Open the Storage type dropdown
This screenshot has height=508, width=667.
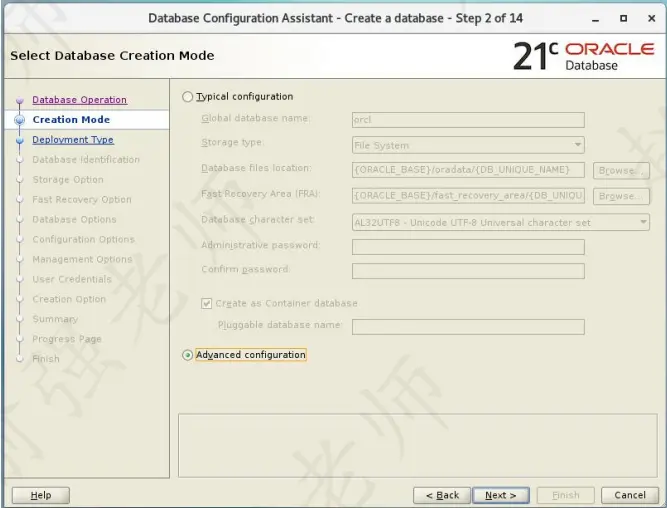click(468, 145)
